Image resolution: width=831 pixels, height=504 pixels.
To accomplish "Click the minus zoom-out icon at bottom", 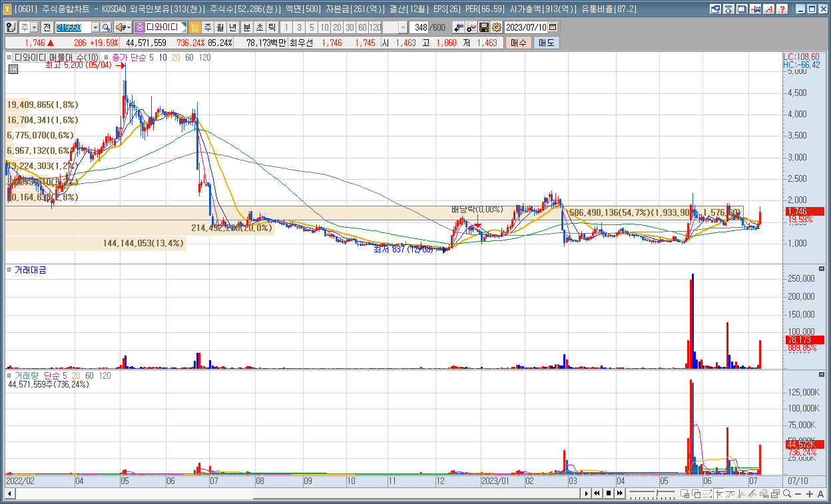I will click(x=798, y=494).
